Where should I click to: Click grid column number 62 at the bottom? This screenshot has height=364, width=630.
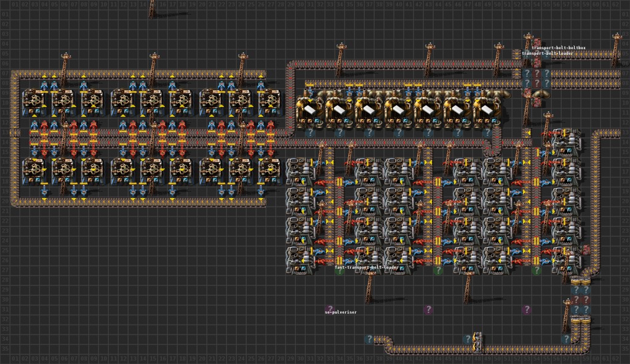(615, 358)
